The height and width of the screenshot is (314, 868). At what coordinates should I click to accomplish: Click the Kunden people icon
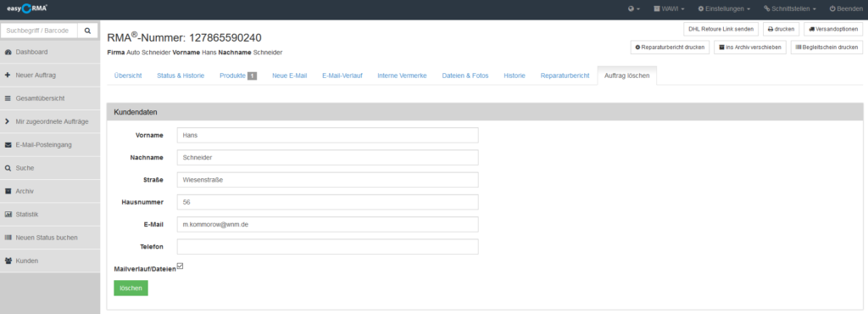[8, 261]
